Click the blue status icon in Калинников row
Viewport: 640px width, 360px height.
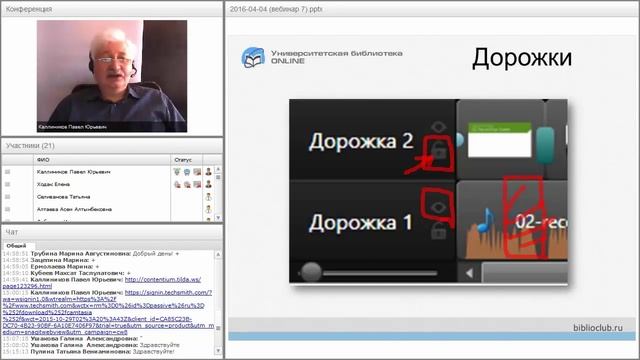point(187,172)
